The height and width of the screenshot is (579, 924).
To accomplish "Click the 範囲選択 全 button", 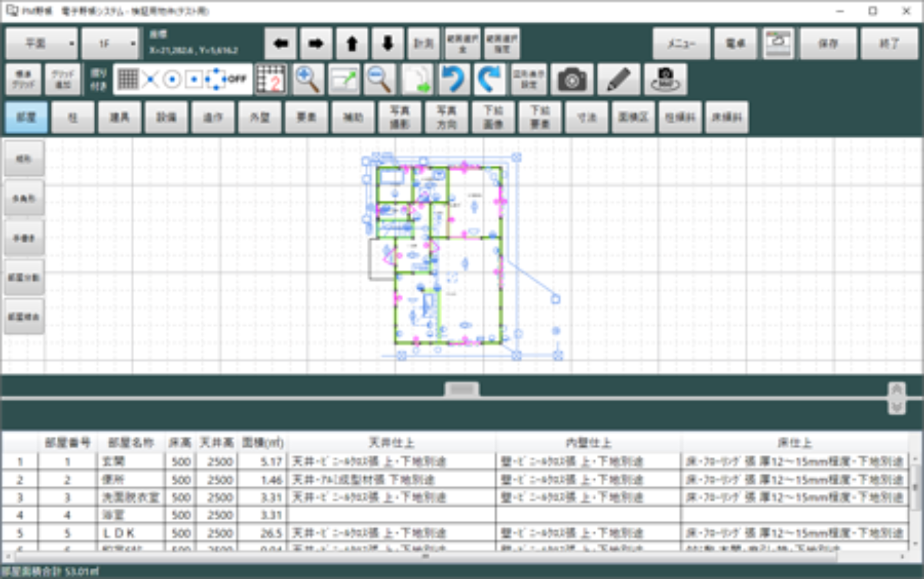I will (x=462, y=44).
